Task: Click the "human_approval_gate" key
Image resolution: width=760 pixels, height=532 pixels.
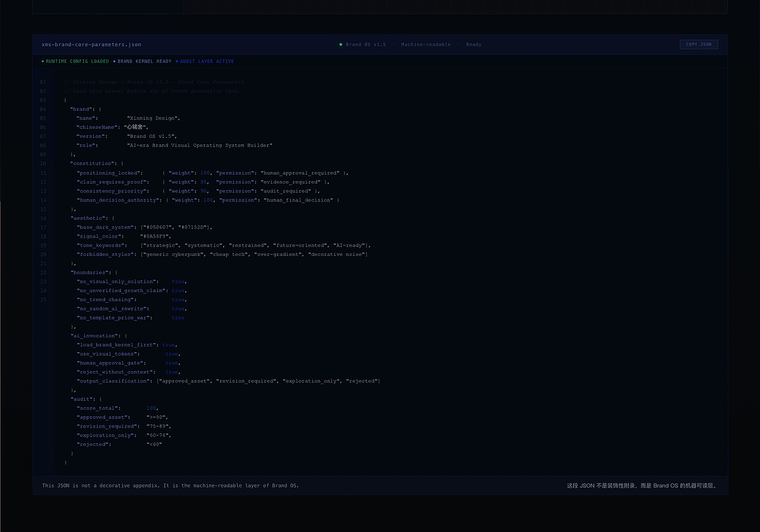Action: tap(110, 363)
